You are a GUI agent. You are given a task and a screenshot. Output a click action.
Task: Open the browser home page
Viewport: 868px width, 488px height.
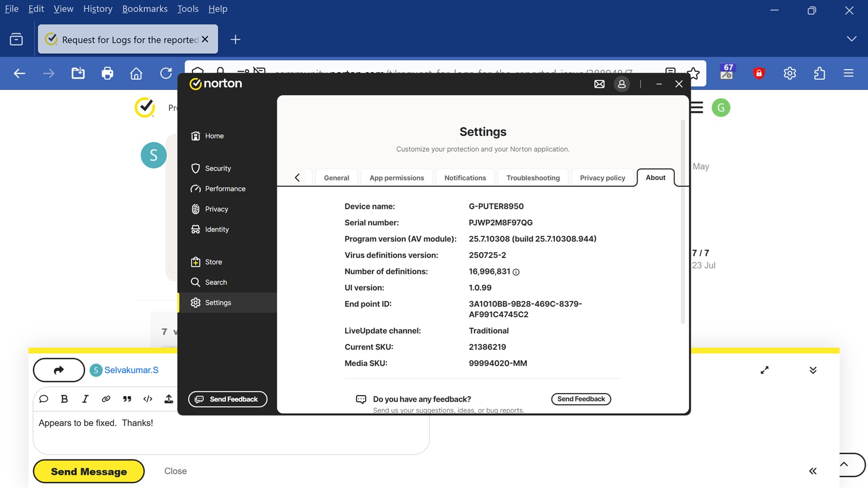136,73
